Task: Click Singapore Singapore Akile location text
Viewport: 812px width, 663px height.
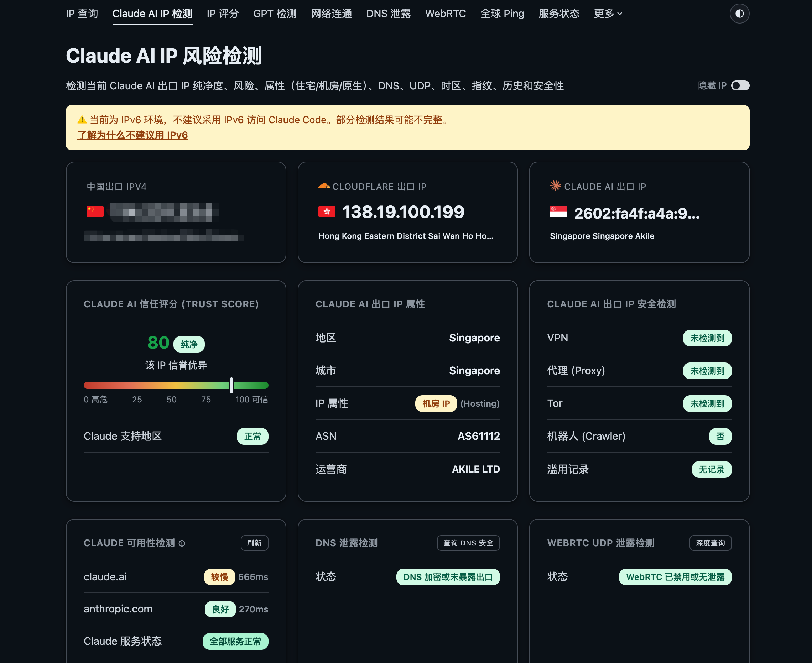Action: click(x=602, y=236)
